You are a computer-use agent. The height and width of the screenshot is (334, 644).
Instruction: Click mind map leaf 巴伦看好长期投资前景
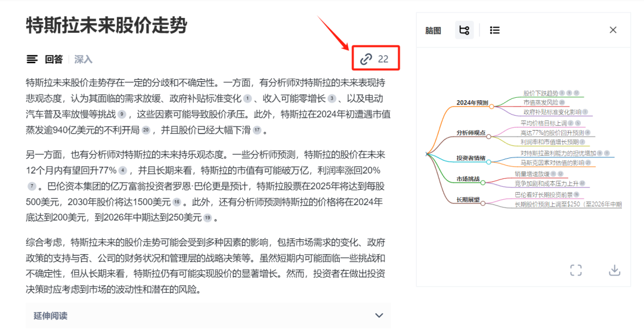point(543,194)
